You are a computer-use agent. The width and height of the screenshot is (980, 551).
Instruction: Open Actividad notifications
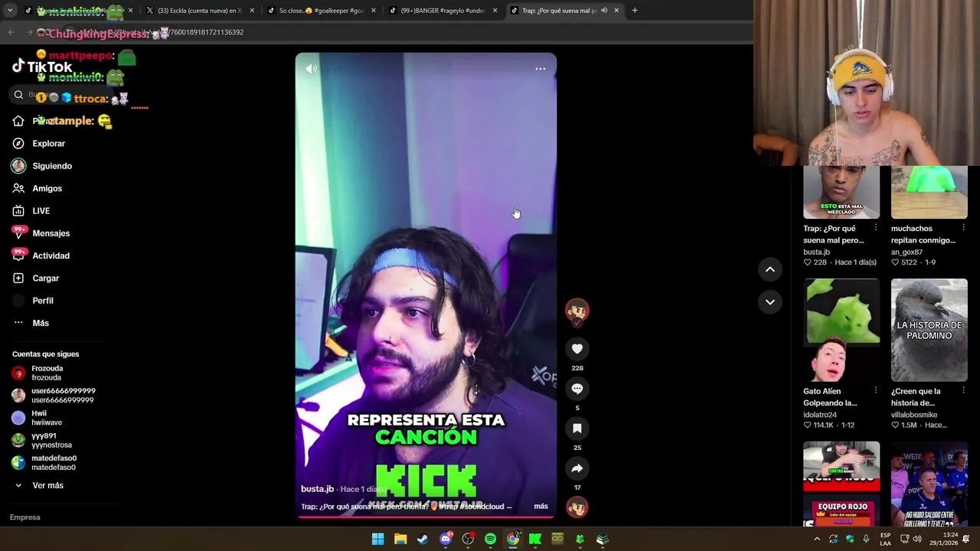[41, 256]
